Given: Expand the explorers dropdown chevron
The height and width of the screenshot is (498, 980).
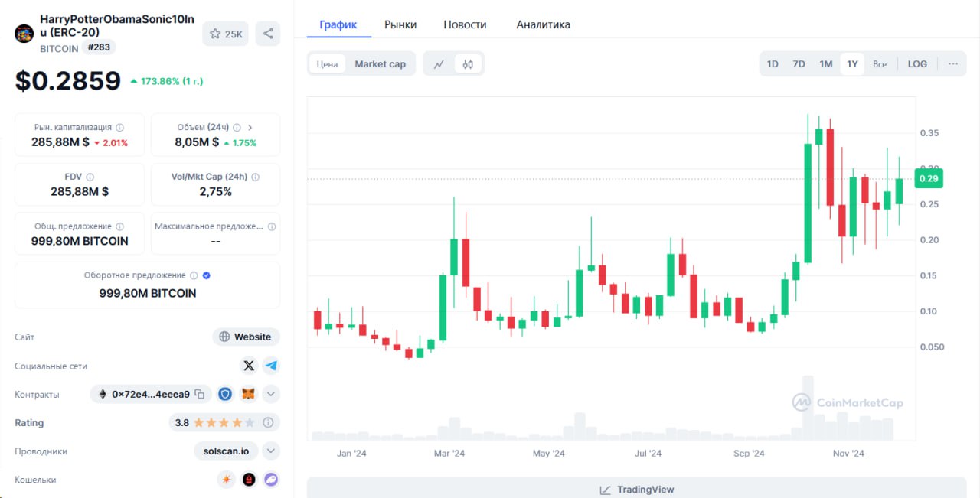Looking at the screenshot, I should coord(272,451).
